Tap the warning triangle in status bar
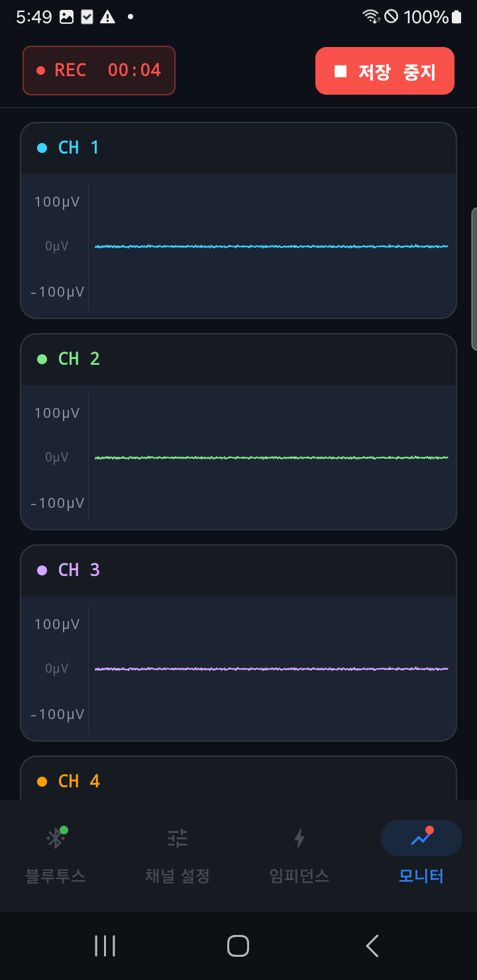 (x=107, y=17)
